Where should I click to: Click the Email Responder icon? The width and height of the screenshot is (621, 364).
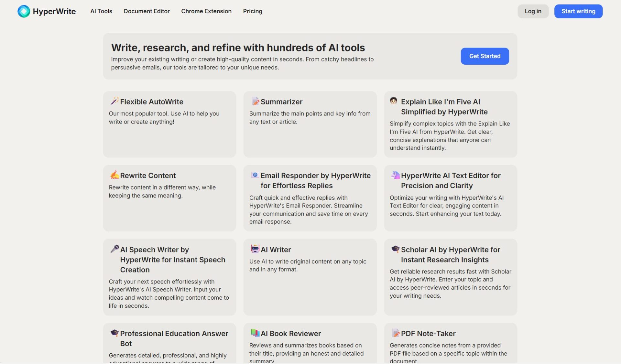(x=255, y=175)
